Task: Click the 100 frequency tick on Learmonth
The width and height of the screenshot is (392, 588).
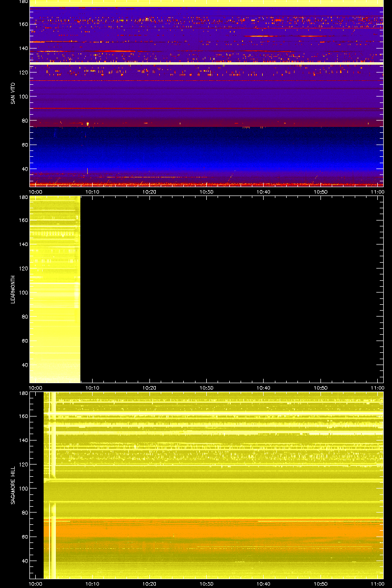Action: pyautogui.click(x=23, y=293)
